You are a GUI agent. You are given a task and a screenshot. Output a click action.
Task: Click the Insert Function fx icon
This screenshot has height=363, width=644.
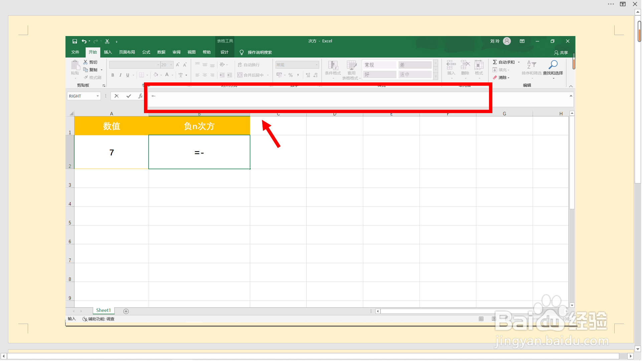140,96
